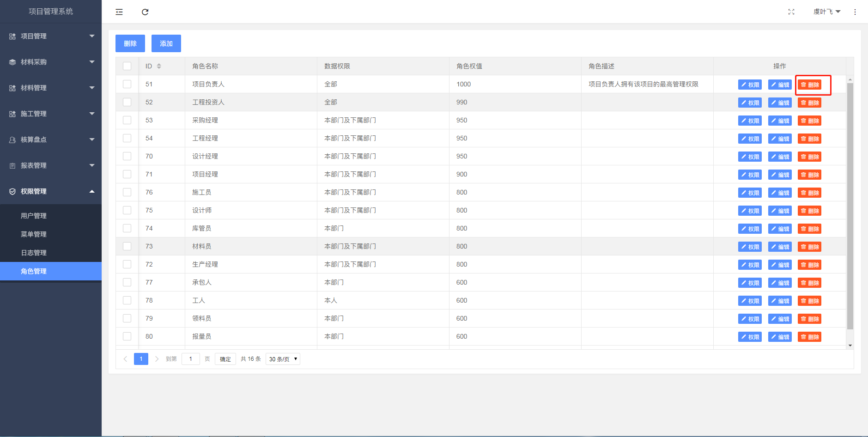Click the pagination 确定 button
The width and height of the screenshot is (868, 437).
tap(225, 359)
